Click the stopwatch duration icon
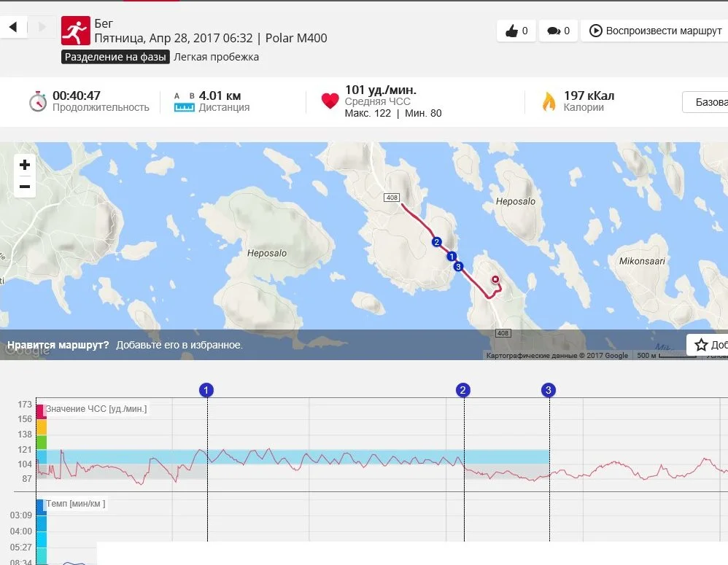This screenshot has height=565, width=728. 38,101
